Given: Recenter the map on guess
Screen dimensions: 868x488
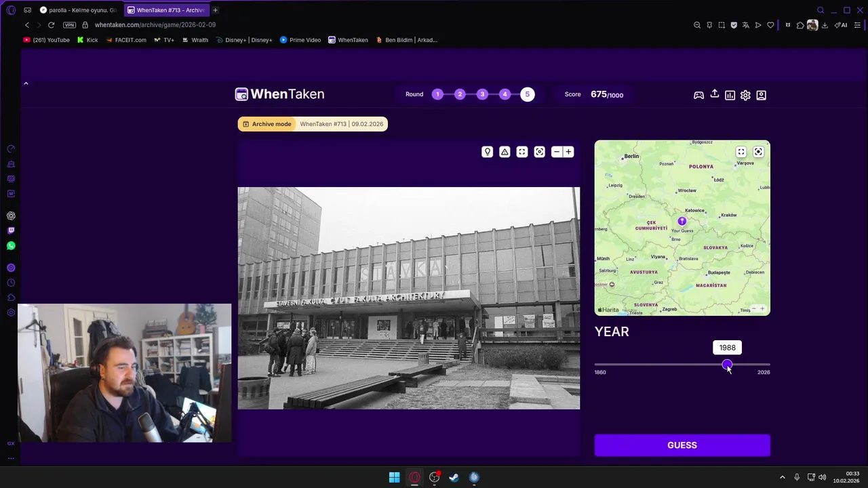Looking at the screenshot, I should click(x=758, y=152).
